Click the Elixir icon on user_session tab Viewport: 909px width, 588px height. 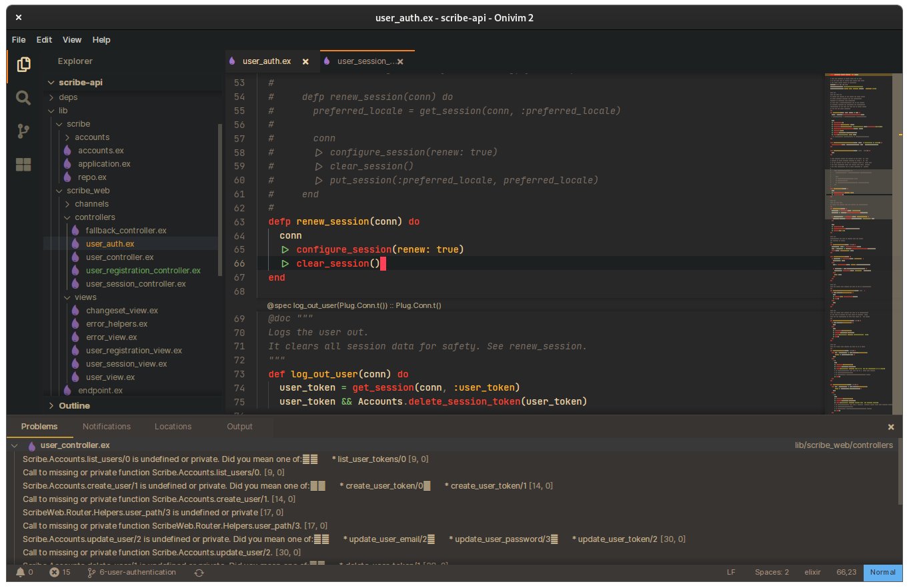(x=327, y=61)
